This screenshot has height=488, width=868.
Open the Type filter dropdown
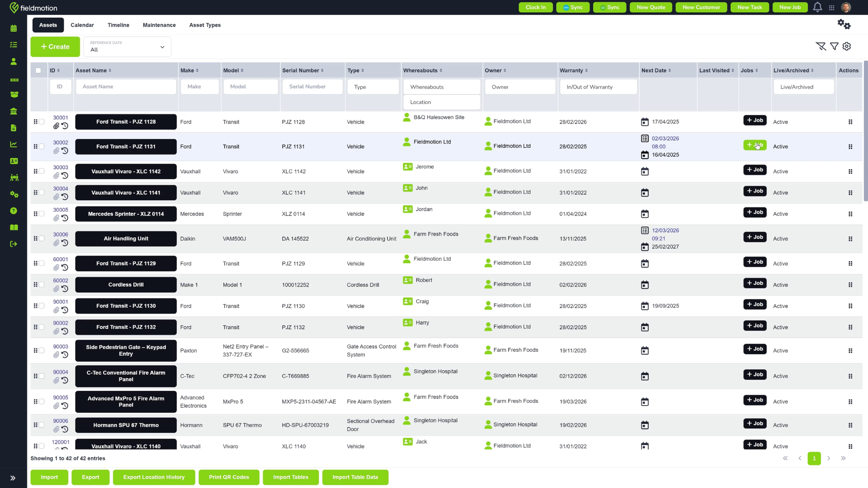(373, 87)
